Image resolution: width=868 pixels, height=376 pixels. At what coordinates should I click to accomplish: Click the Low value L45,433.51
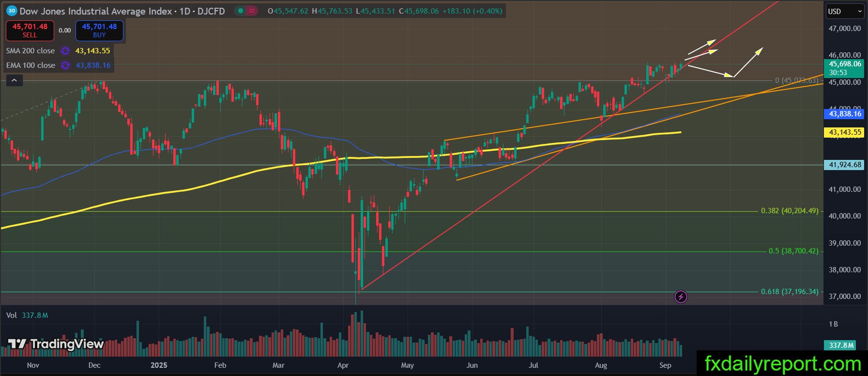(x=375, y=11)
